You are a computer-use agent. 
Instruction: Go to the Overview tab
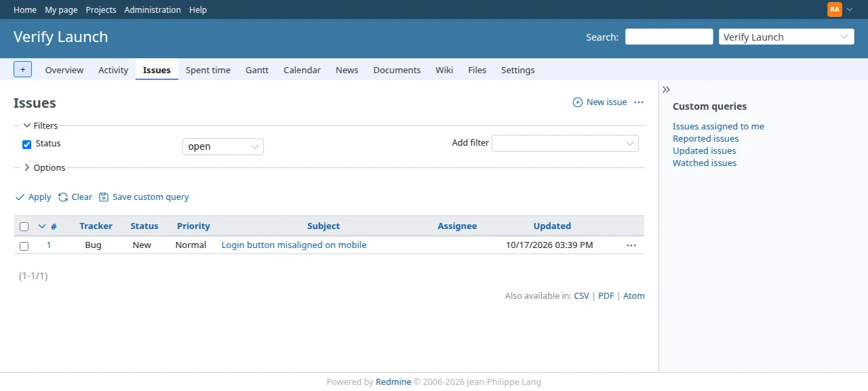point(64,70)
